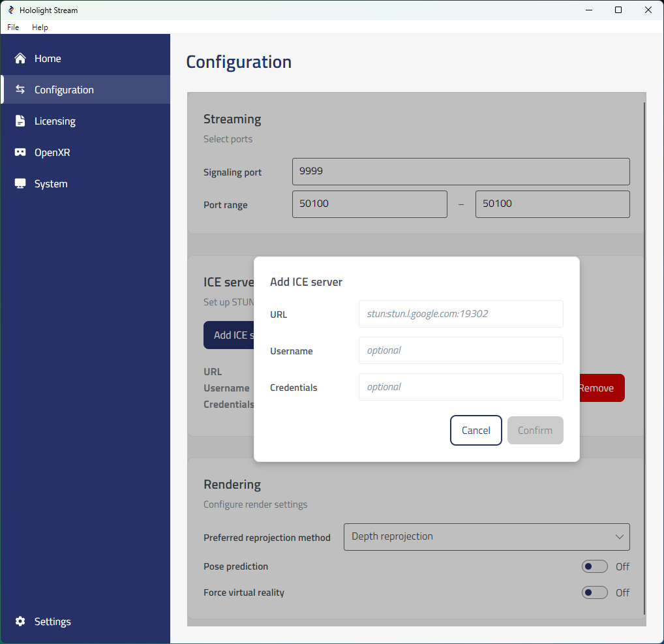Confirm adding the ICE server
This screenshot has height=644, width=664.
point(536,431)
